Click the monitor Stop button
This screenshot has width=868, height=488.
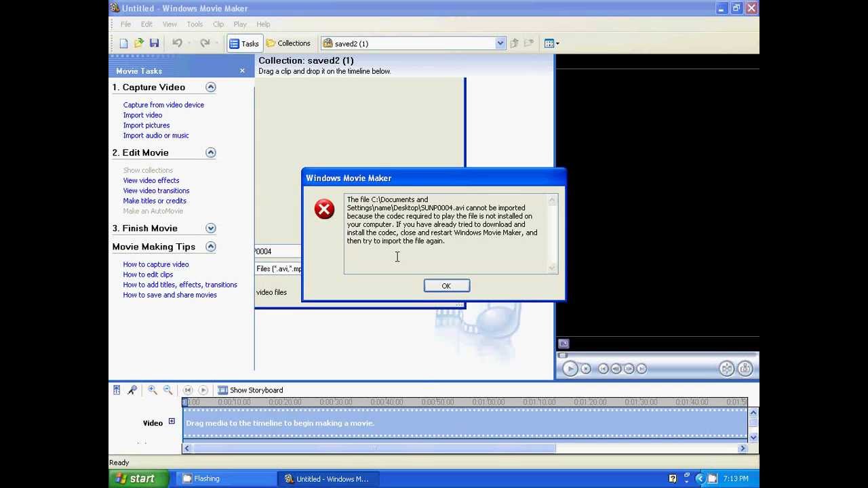[x=586, y=369]
